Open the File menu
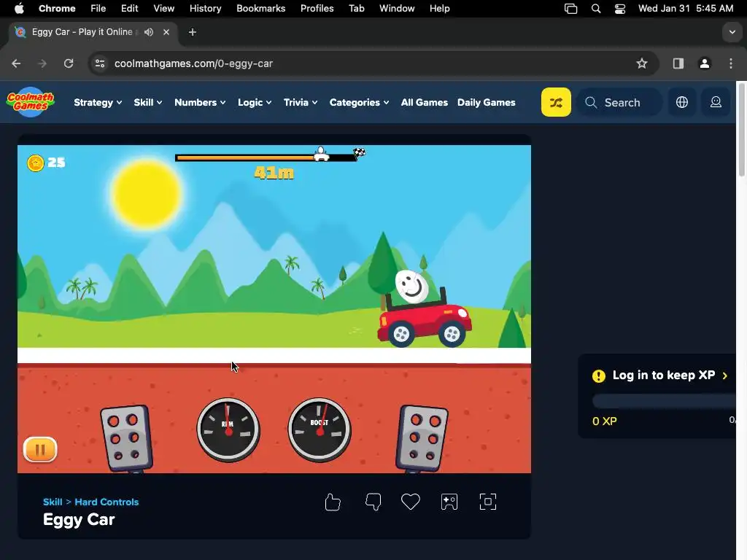 (x=98, y=8)
